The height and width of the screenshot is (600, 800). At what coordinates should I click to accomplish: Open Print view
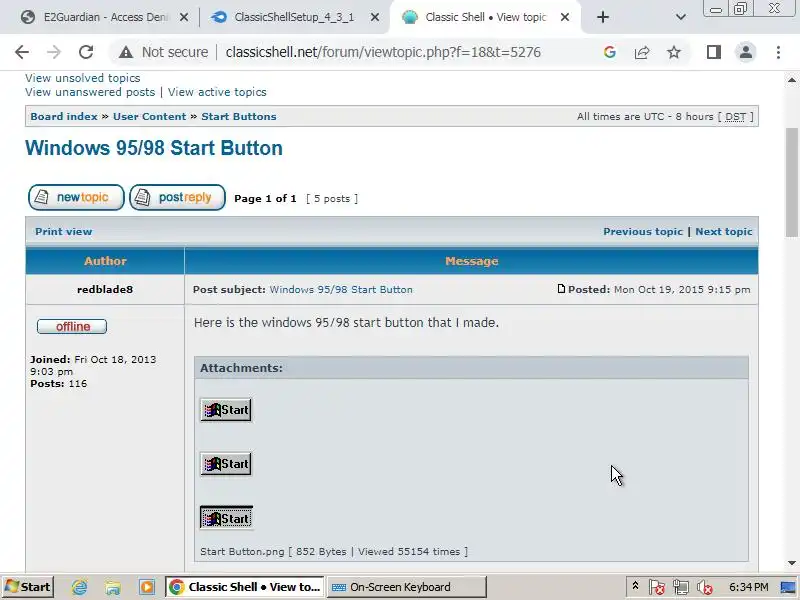[64, 232]
